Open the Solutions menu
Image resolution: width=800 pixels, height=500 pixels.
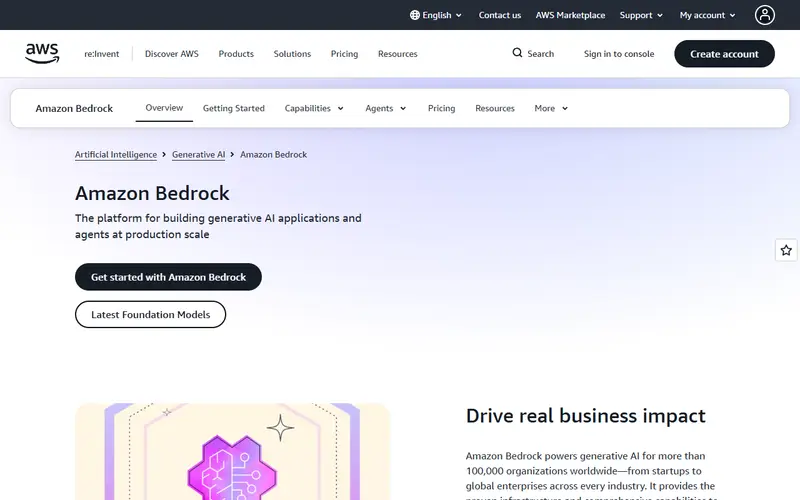click(292, 54)
